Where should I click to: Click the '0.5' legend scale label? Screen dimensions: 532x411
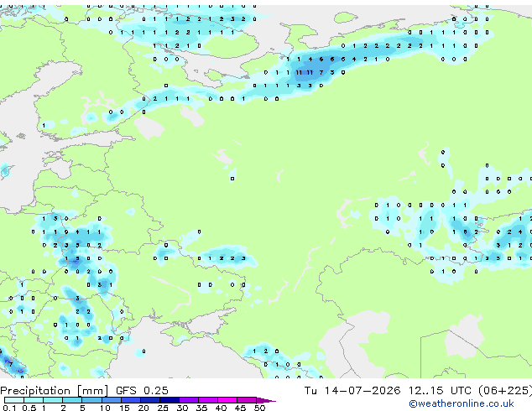click(x=29, y=408)
